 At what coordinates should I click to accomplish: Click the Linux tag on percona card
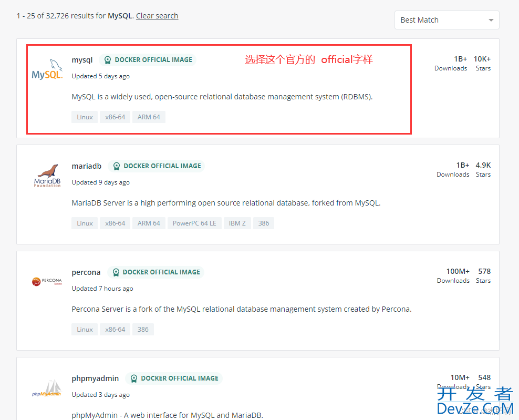point(85,330)
